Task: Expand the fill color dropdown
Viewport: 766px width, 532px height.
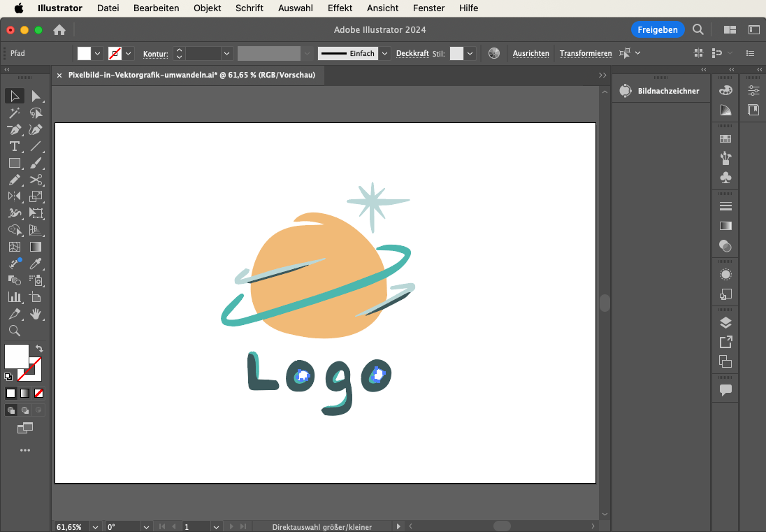Action: (x=98, y=53)
